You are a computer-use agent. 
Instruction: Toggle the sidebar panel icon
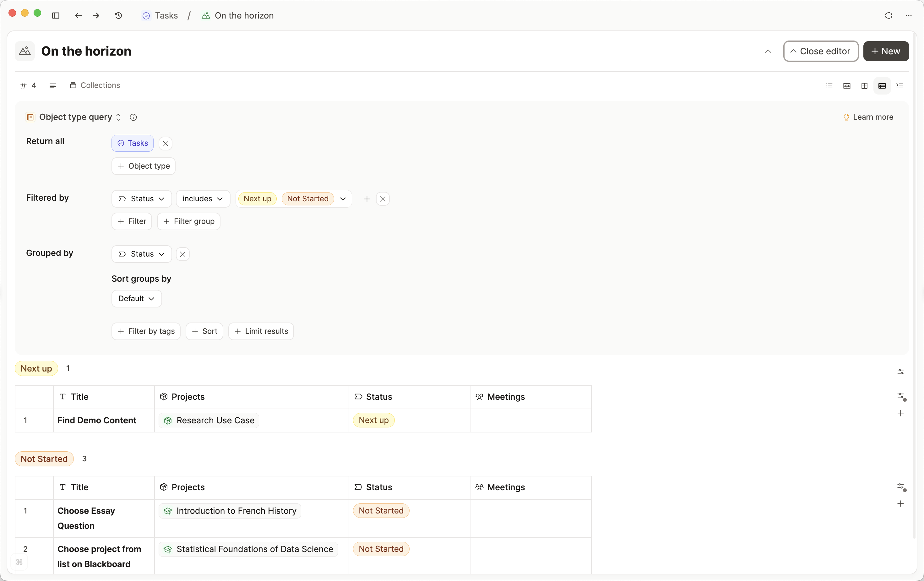point(56,15)
